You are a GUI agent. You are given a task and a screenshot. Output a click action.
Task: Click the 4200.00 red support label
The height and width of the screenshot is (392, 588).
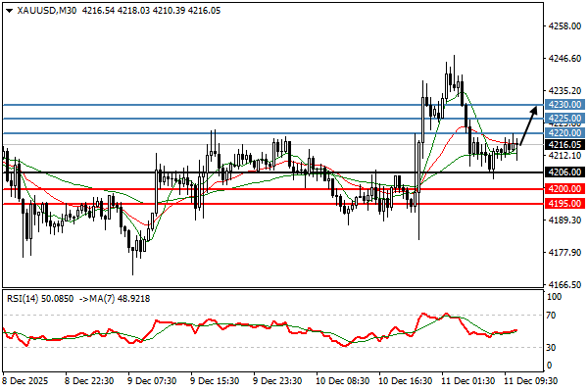pos(564,188)
